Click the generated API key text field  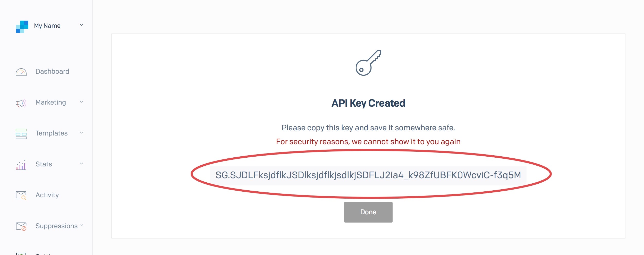click(x=368, y=175)
